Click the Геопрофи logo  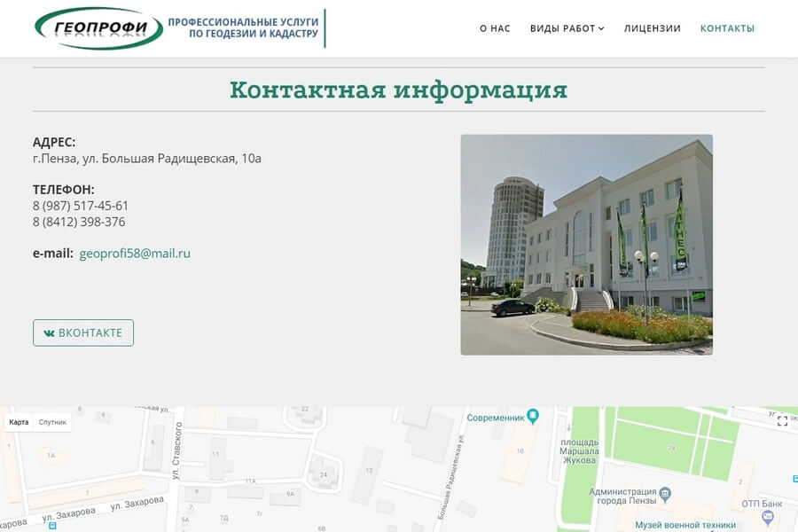99,28
